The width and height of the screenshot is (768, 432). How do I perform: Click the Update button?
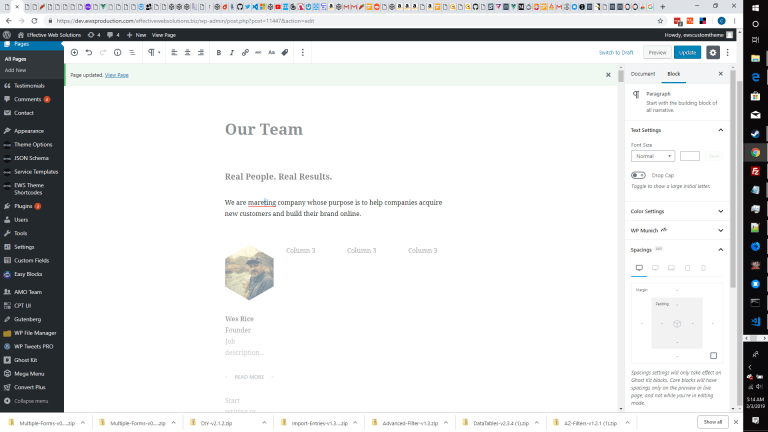(687, 52)
